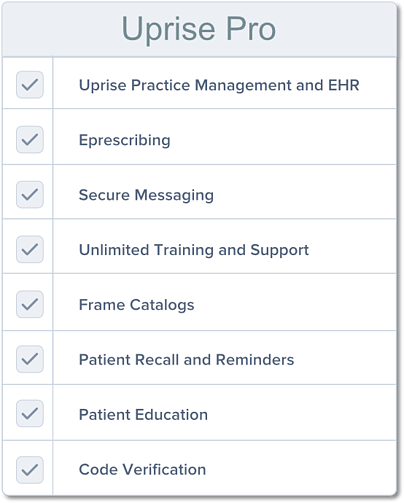Uncheck the Eprescribing checkbox

coord(30,140)
